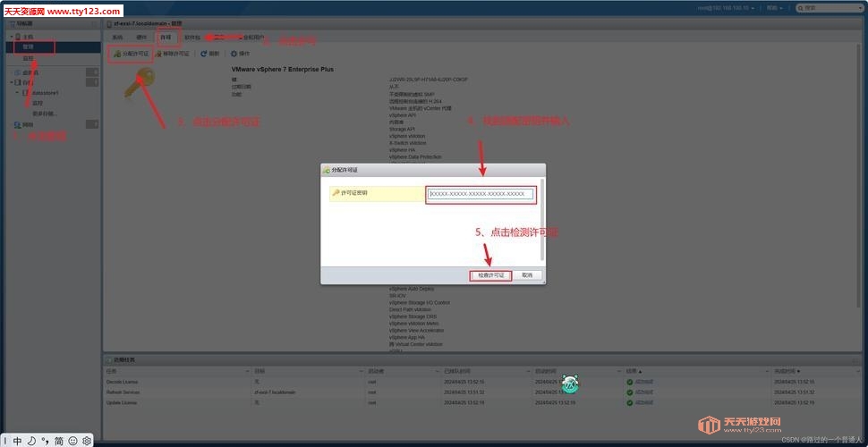Collapse the Host node in navigator
The width and height of the screenshot is (868, 447).
(x=12, y=37)
